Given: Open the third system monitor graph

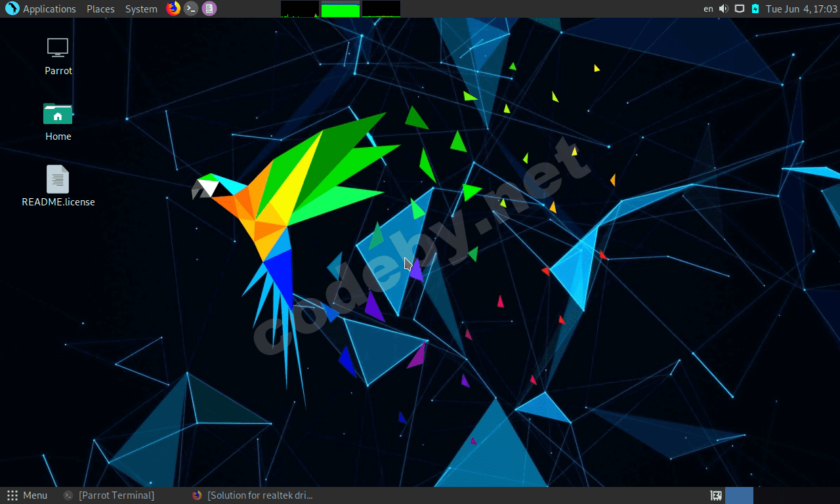Looking at the screenshot, I should 381,9.
